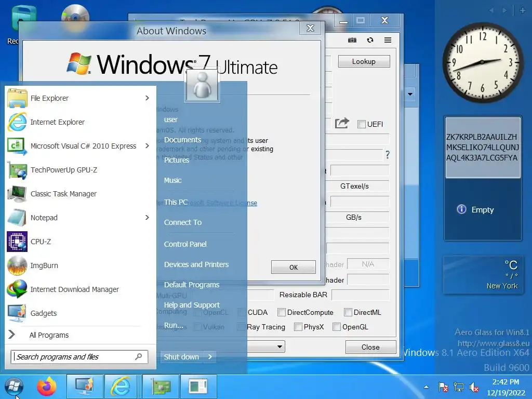Toggle the Ray Tracing checkbox

(x=241, y=327)
